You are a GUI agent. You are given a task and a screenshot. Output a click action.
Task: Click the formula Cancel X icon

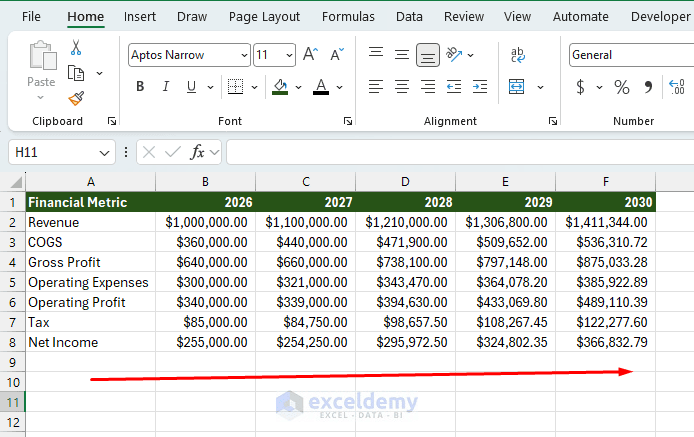pos(149,152)
